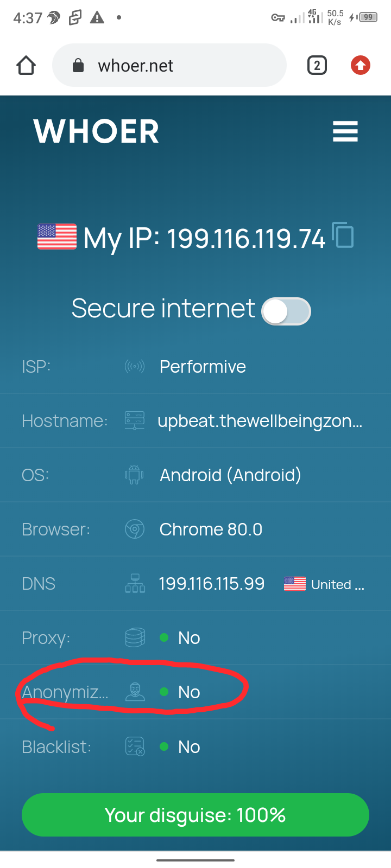The image size is (391, 868).
Task: Click the WHOER logo
Action: click(96, 132)
